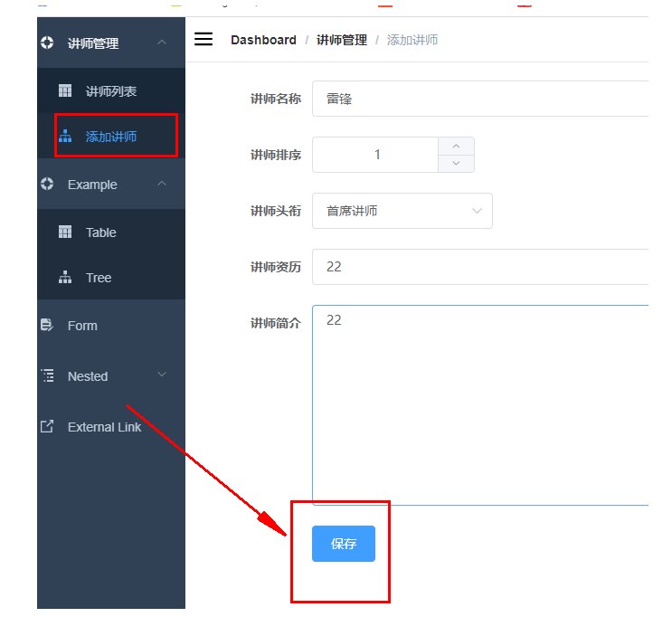
Task: Click the 讲师管理 sidebar heading
Action: click(x=111, y=43)
